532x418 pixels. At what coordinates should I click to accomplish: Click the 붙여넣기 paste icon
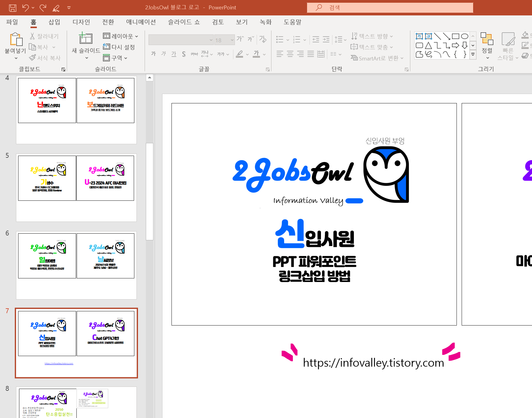pyautogui.click(x=16, y=40)
